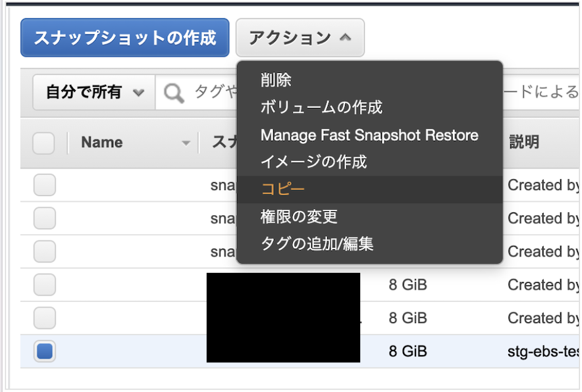Check the checkbox on the first 8 GiB row

(43, 285)
